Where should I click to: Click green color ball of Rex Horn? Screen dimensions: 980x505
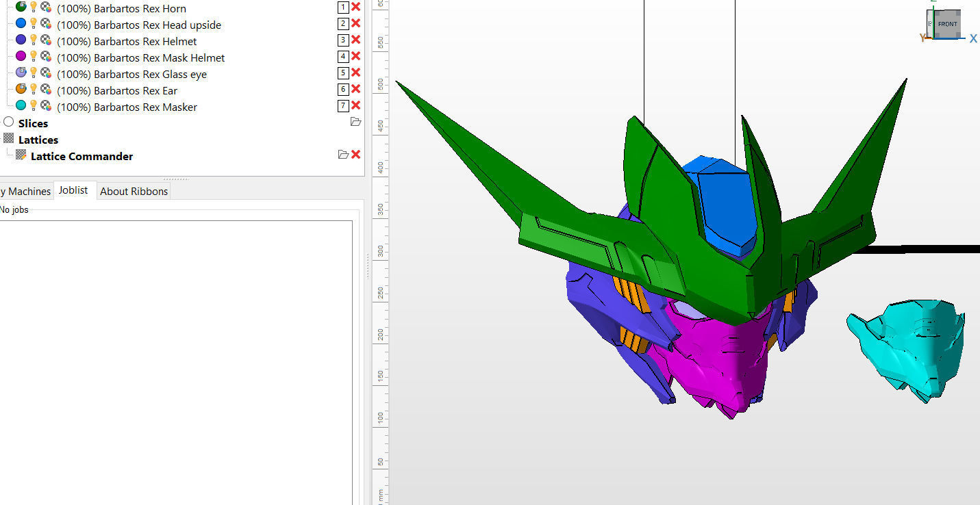point(21,7)
